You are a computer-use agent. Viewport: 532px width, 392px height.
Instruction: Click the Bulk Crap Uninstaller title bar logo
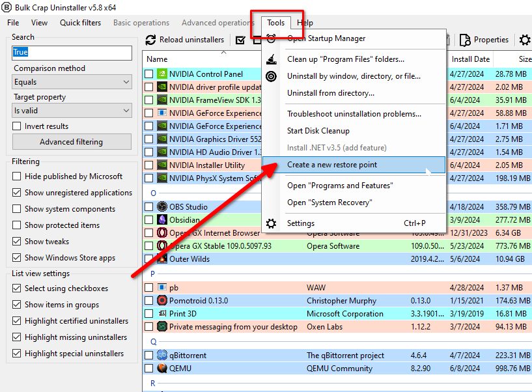click(7, 7)
